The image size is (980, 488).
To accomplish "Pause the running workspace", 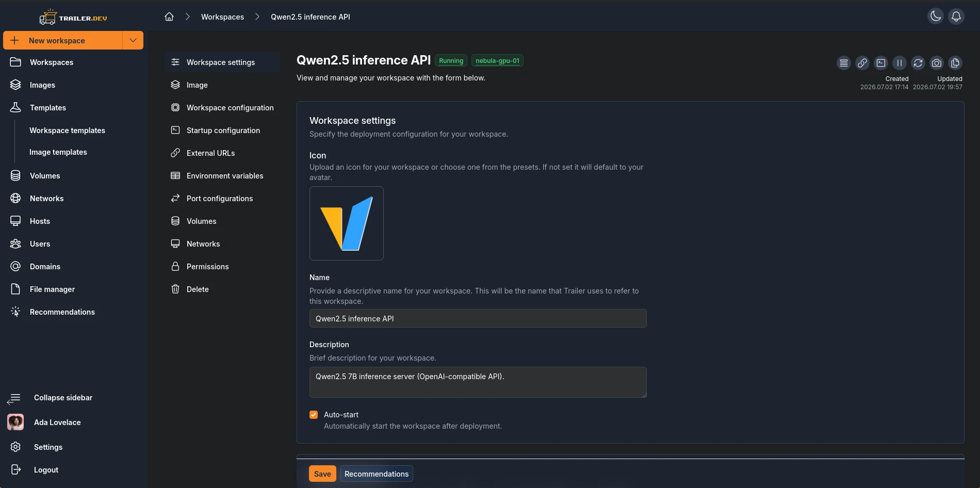I will pos(900,63).
